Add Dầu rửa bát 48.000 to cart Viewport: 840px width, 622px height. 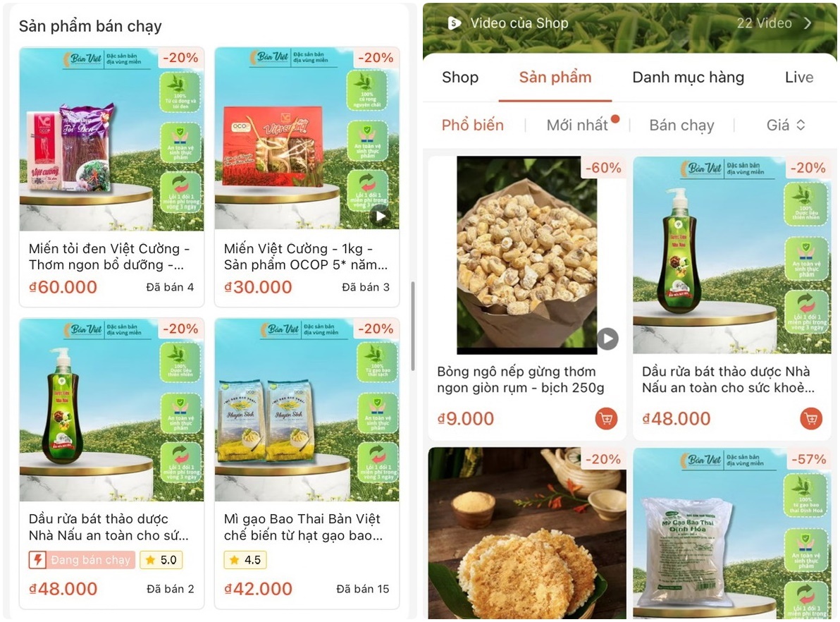810,418
